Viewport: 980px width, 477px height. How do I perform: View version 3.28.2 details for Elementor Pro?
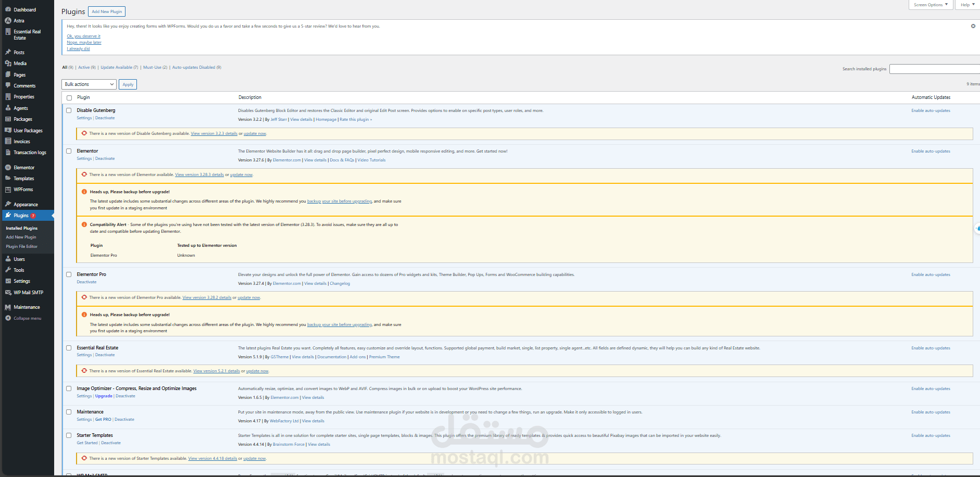coord(207,298)
